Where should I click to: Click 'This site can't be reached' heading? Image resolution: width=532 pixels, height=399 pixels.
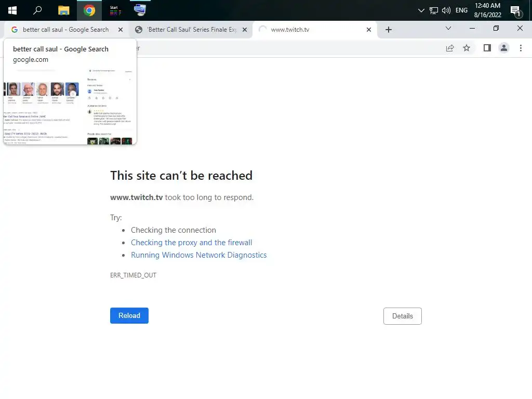pyautogui.click(x=181, y=176)
